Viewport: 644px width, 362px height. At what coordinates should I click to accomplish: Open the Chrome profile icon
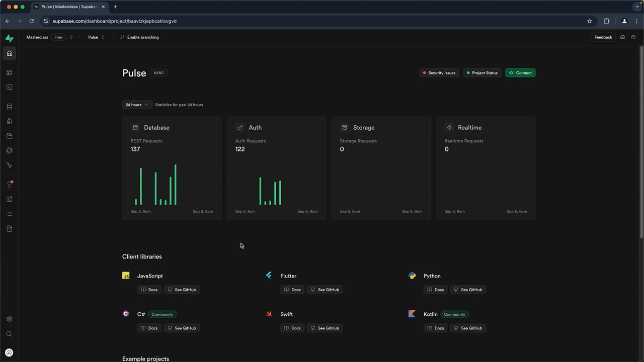pyautogui.click(x=624, y=21)
